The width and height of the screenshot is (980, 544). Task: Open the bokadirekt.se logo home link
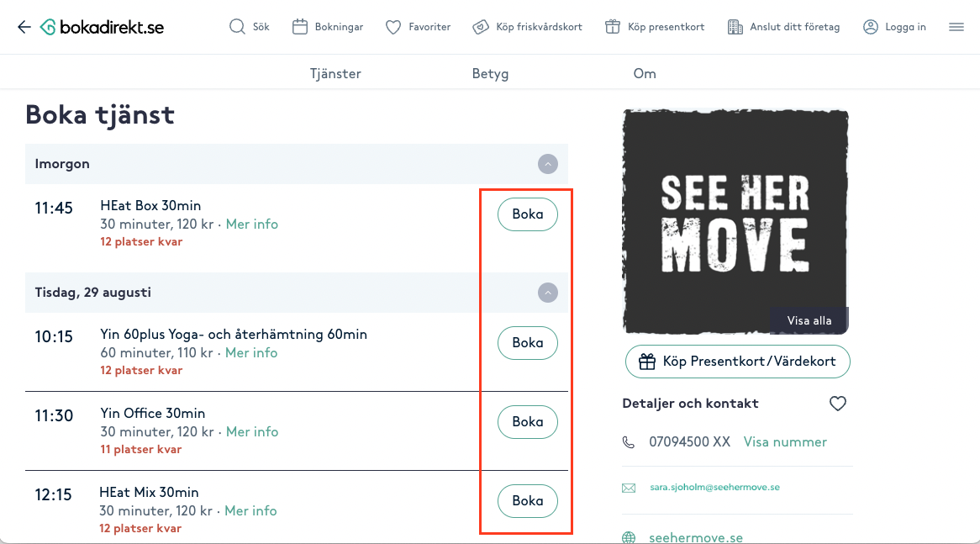click(x=102, y=27)
